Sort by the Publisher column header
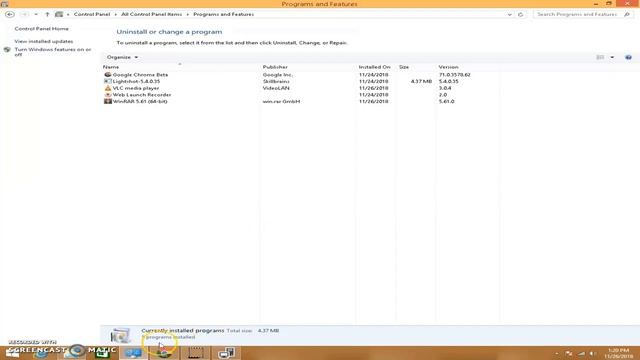 (275, 67)
